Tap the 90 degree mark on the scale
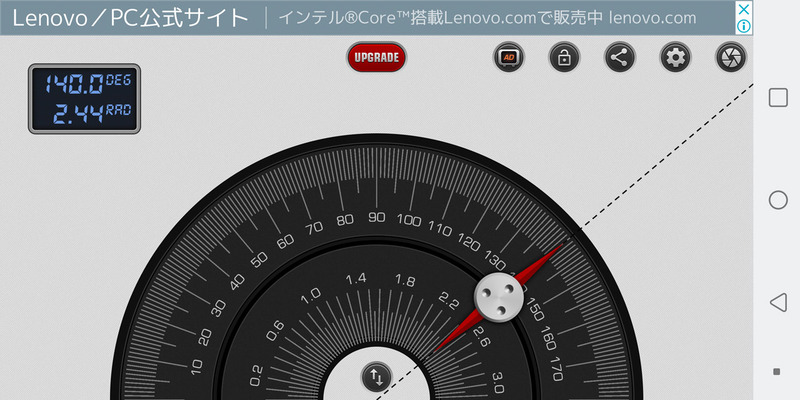Image resolution: width=800 pixels, height=400 pixels. 377,218
